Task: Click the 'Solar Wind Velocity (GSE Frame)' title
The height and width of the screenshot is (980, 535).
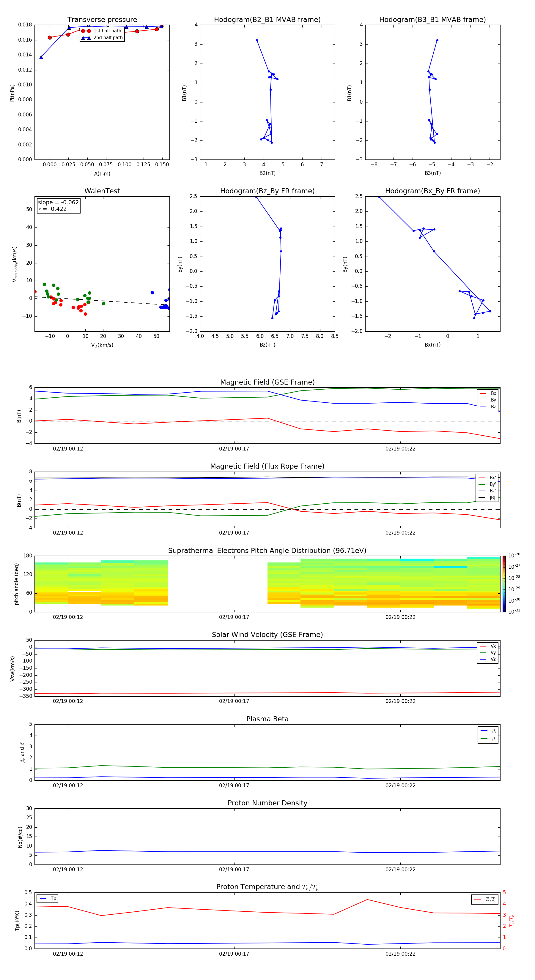Action: click(267, 635)
